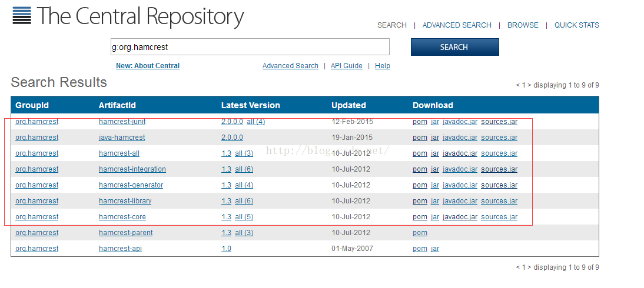
Task: Click org.hamcrest group in hamcrest-core row
Action: coord(37,217)
